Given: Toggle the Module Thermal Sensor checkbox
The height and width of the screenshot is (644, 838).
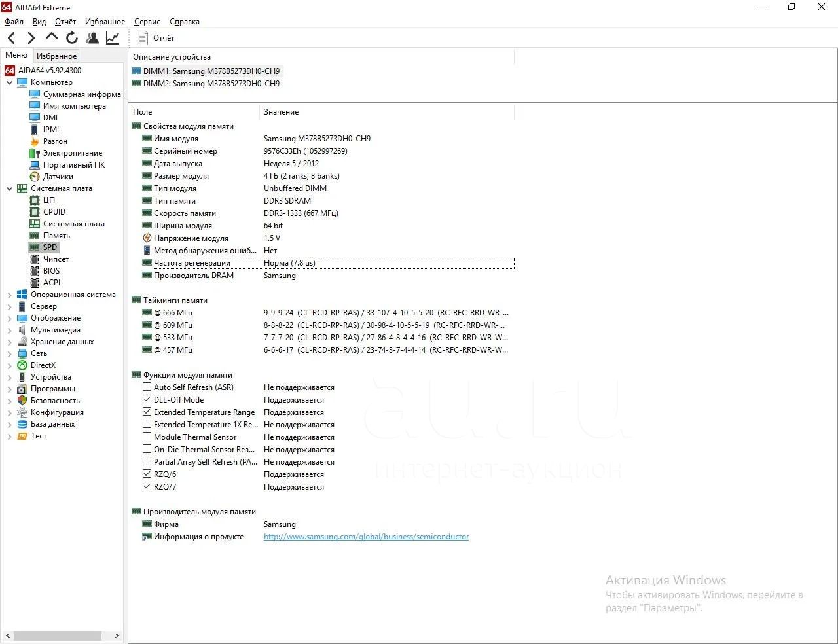Looking at the screenshot, I should point(147,437).
